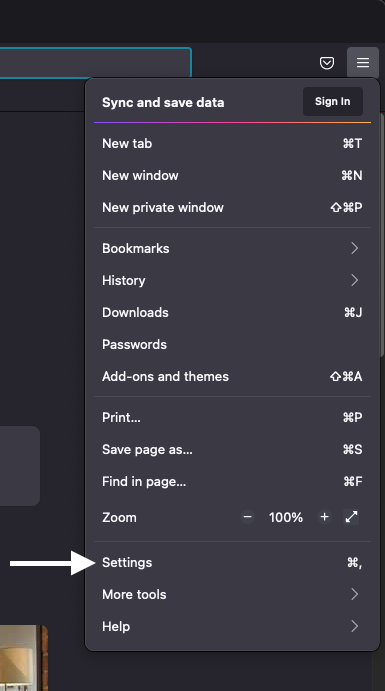Image resolution: width=385 pixels, height=691 pixels.
Task: Expand the Help submenu
Action: click(x=232, y=626)
